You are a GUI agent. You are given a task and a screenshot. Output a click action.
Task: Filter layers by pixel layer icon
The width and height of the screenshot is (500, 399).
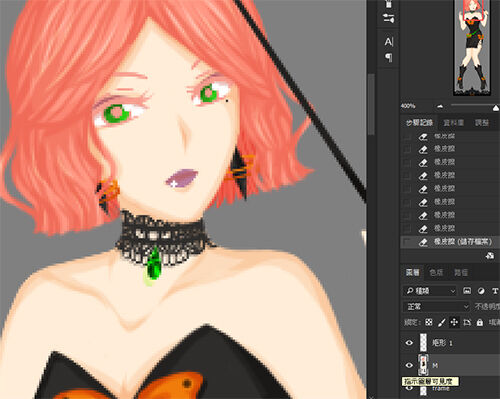pyautogui.click(x=467, y=291)
